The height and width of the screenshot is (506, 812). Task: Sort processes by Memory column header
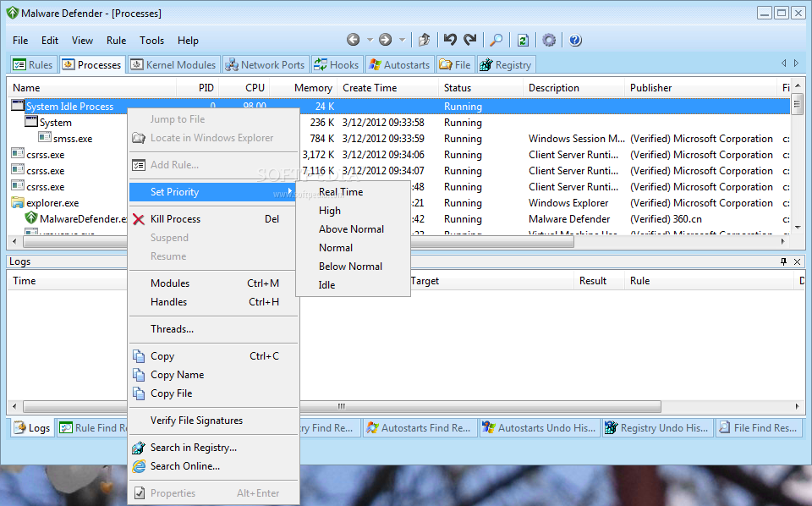tap(304, 87)
